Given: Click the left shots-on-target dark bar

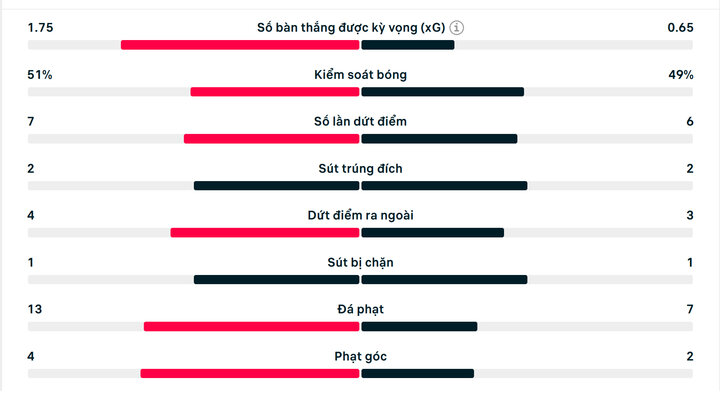Looking at the screenshot, I should pyautogui.click(x=276, y=186).
